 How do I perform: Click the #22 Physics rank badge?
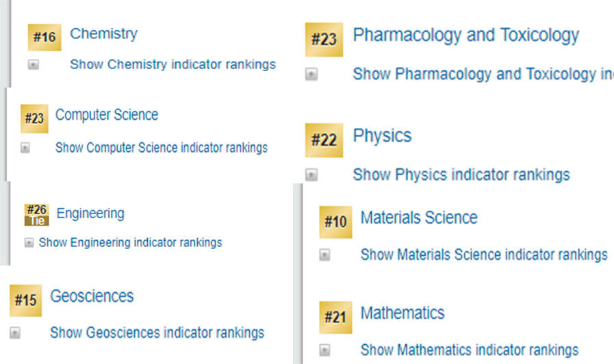pyautogui.click(x=324, y=140)
